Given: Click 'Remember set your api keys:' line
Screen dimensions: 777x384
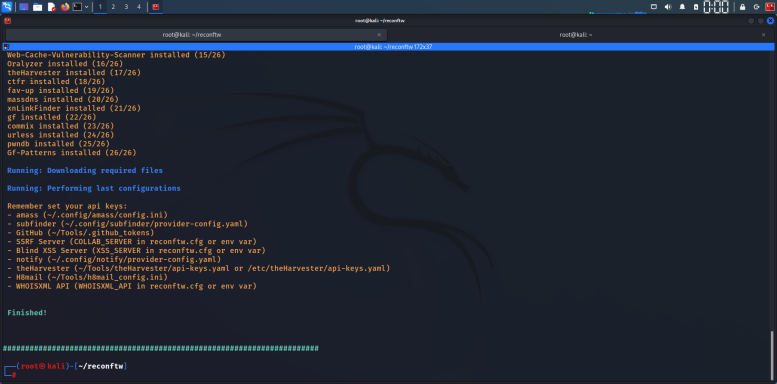Looking at the screenshot, I should 67,206.
